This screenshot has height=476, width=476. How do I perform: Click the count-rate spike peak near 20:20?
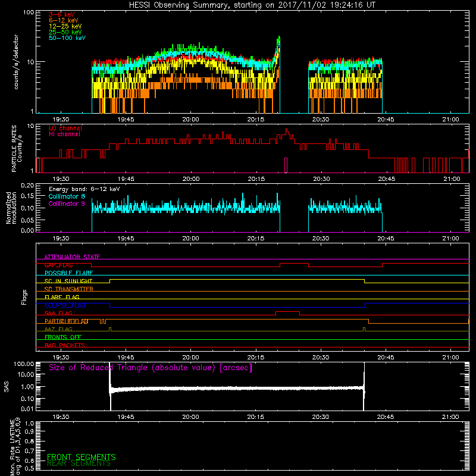pyautogui.click(x=279, y=37)
